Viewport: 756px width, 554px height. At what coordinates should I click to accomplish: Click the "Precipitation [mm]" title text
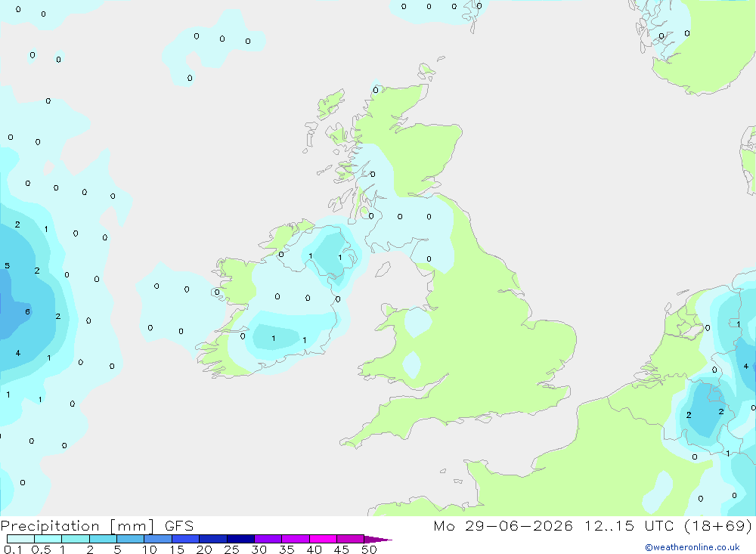(x=78, y=526)
